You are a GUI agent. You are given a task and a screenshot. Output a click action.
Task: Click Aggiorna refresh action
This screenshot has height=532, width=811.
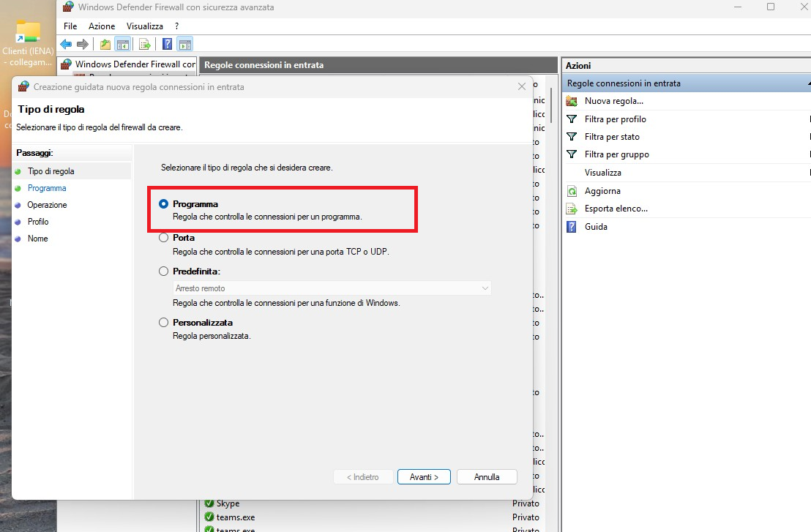pos(602,191)
